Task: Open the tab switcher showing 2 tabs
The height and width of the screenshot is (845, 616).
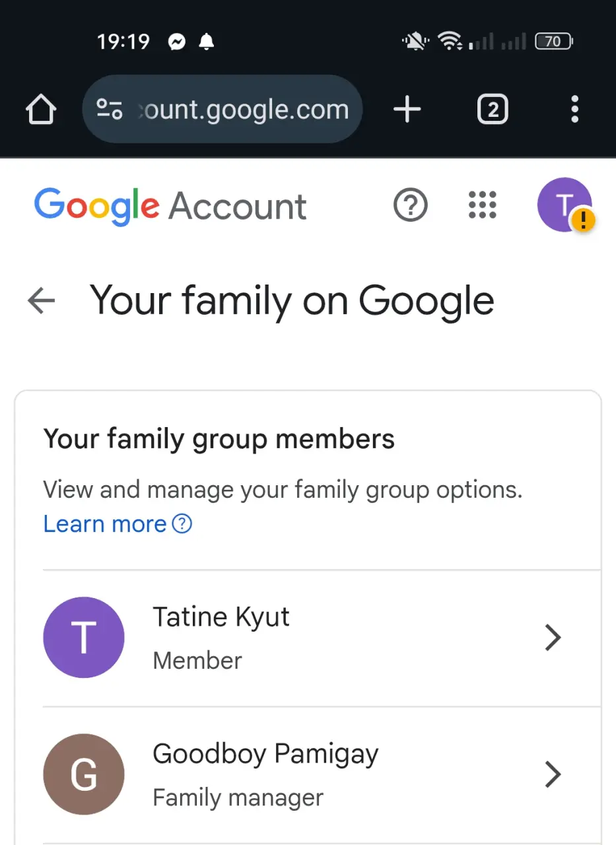Action: pyautogui.click(x=493, y=110)
